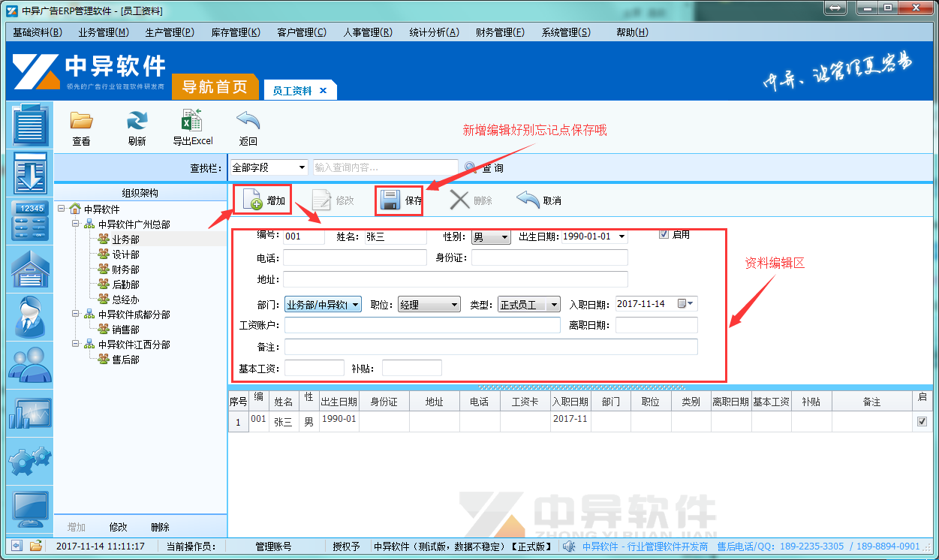This screenshot has width=939, height=560.
Task: Open the 出生日期 date dropdown
Action: [x=621, y=237]
